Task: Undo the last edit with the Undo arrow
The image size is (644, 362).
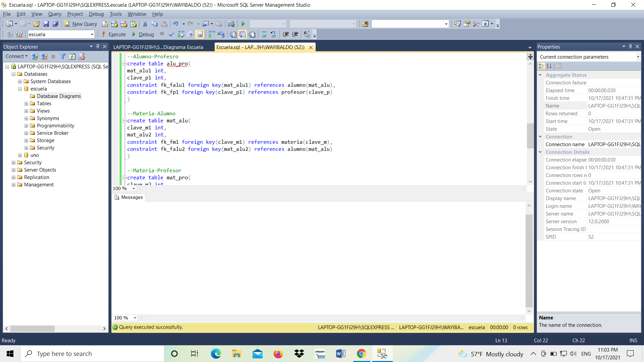Action: click(175, 24)
